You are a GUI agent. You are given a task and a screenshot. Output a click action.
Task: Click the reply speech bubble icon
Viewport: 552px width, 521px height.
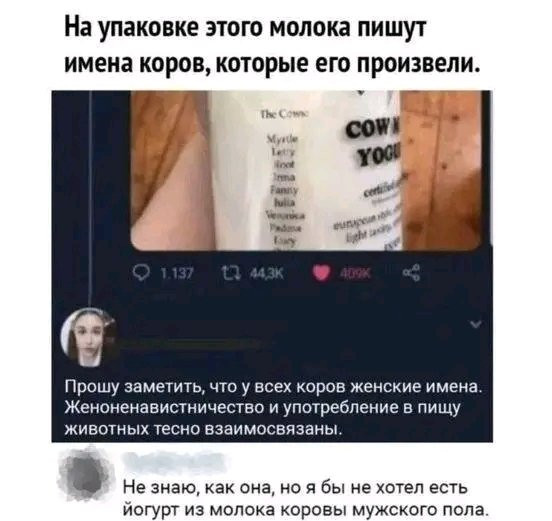142,274
